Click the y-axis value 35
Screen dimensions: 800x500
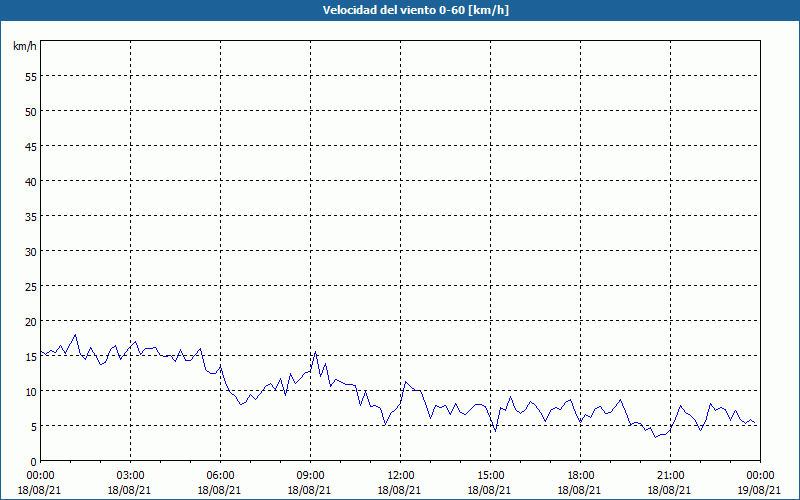[x=31, y=216]
